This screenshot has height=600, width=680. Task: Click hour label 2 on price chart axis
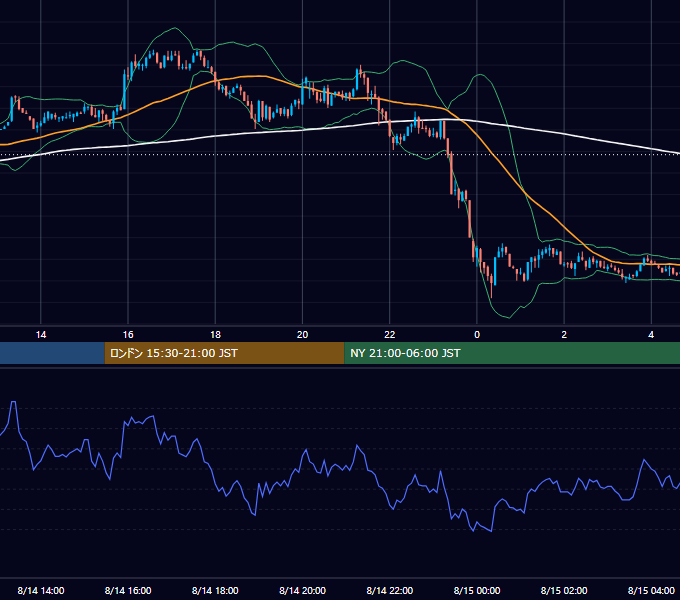[564, 335]
